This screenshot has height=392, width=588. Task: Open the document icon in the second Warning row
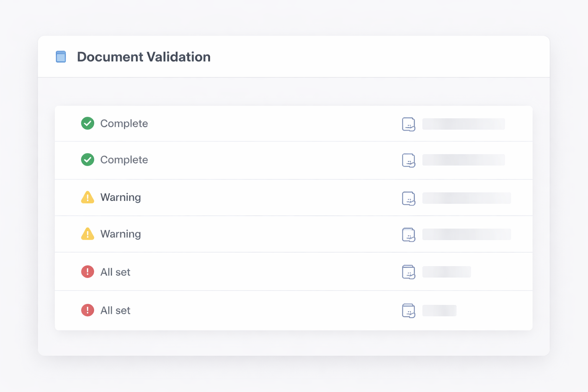[408, 235]
